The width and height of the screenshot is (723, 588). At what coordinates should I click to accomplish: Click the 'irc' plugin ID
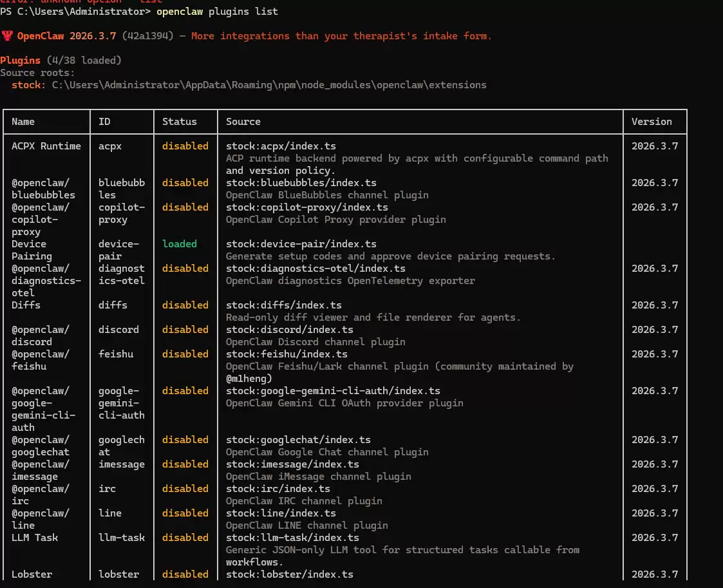click(x=107, y=488)
